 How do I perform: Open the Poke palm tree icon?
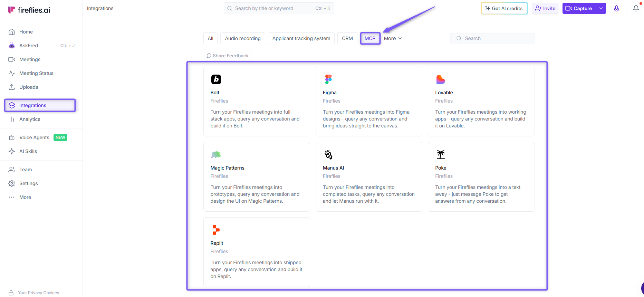pyautogui.click(x=441, y=155)
